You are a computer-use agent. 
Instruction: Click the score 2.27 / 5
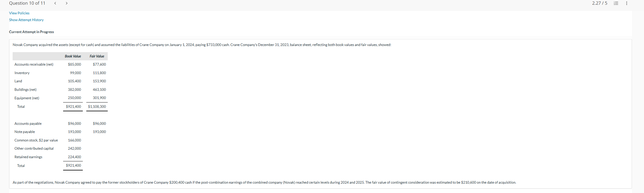coord(600,3)
